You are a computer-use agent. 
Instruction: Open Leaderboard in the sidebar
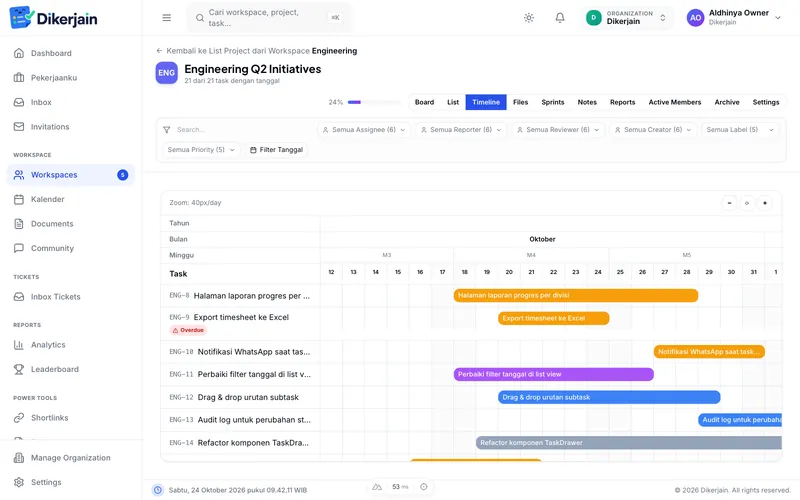pyautogui.click(x=71, y=369)
